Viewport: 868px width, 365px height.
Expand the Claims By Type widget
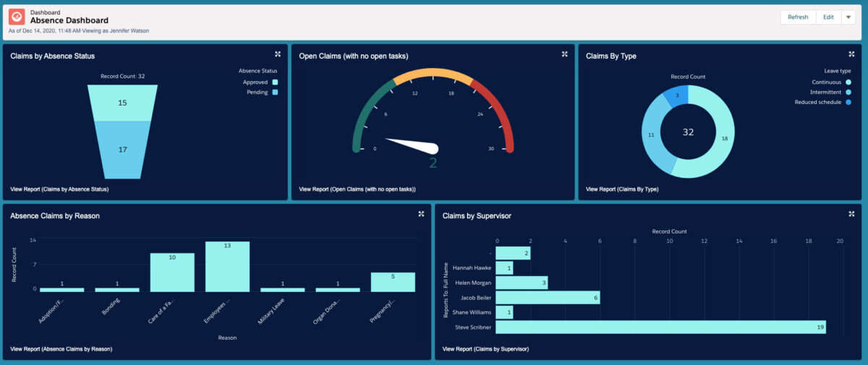click(x=851, y=54)
